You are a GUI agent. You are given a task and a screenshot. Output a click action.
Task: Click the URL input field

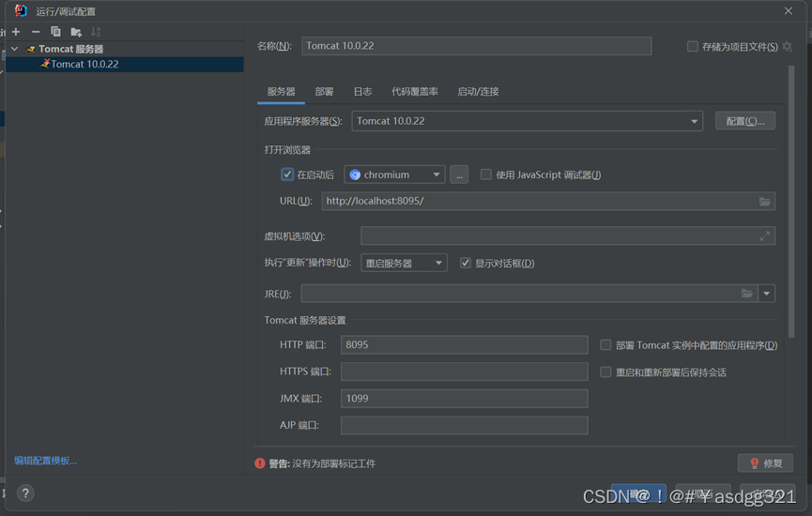(x=548, y=202)
